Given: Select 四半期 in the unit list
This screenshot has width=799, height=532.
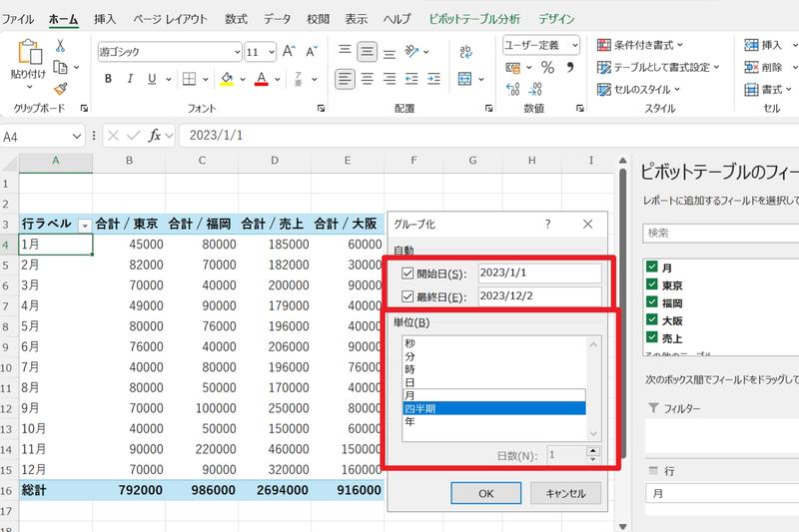Looking at the screenshot, I should click(493, 408).
